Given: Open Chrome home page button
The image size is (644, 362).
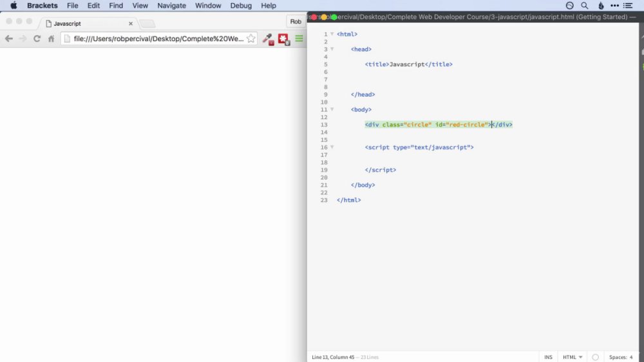Looking at the screenshot, I should pyautogui.click(x=51, y=39).
